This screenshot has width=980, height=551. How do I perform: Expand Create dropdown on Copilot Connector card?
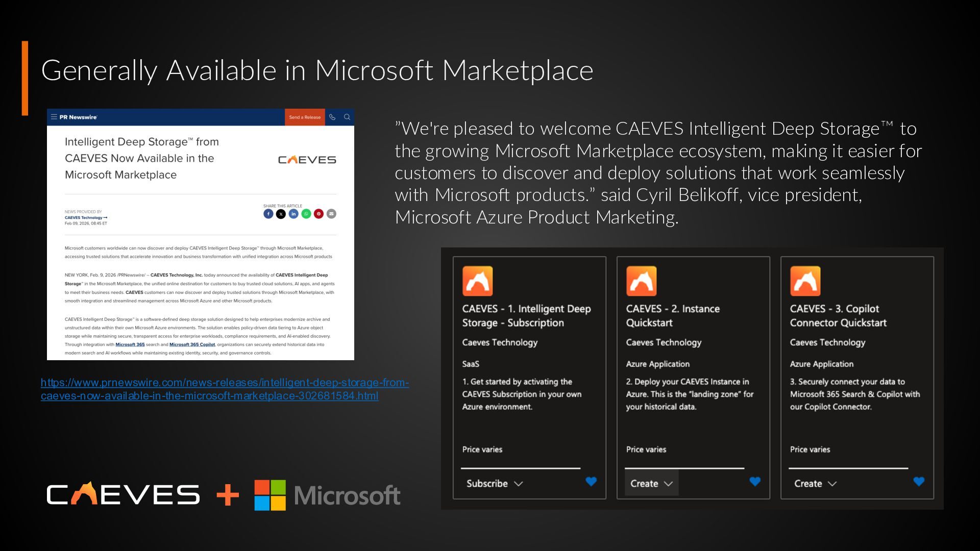coord(815,483)
